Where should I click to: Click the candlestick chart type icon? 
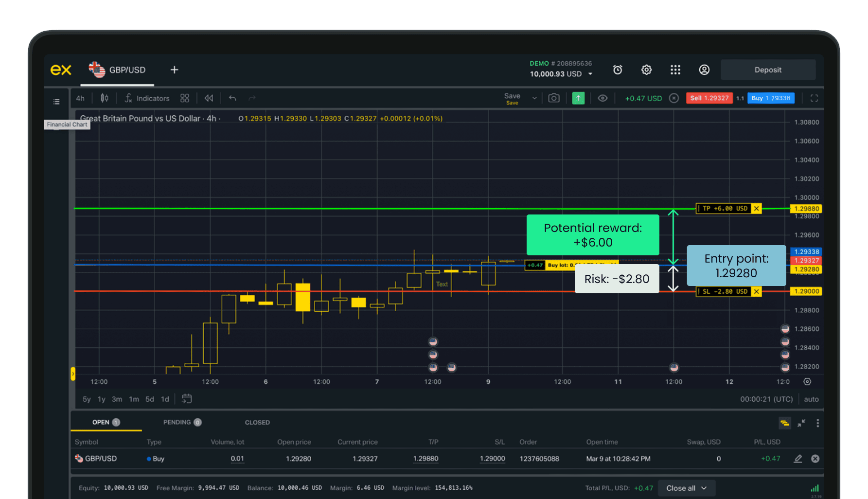(x=104, y=98)
